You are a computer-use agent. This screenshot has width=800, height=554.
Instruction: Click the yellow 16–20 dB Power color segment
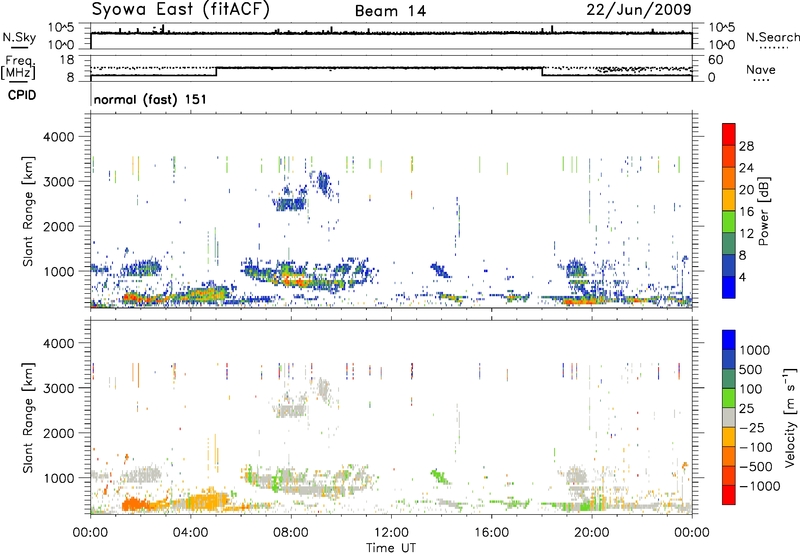tap(729, 200)
